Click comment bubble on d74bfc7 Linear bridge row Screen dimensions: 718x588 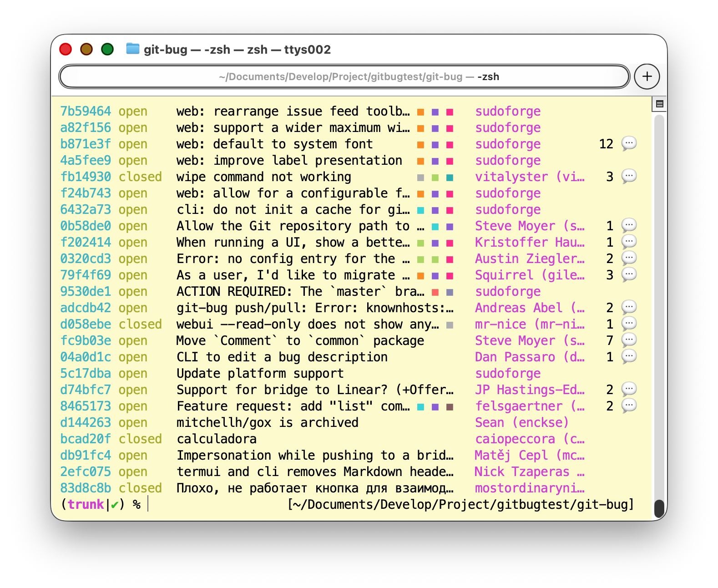[x=629, y=390]
